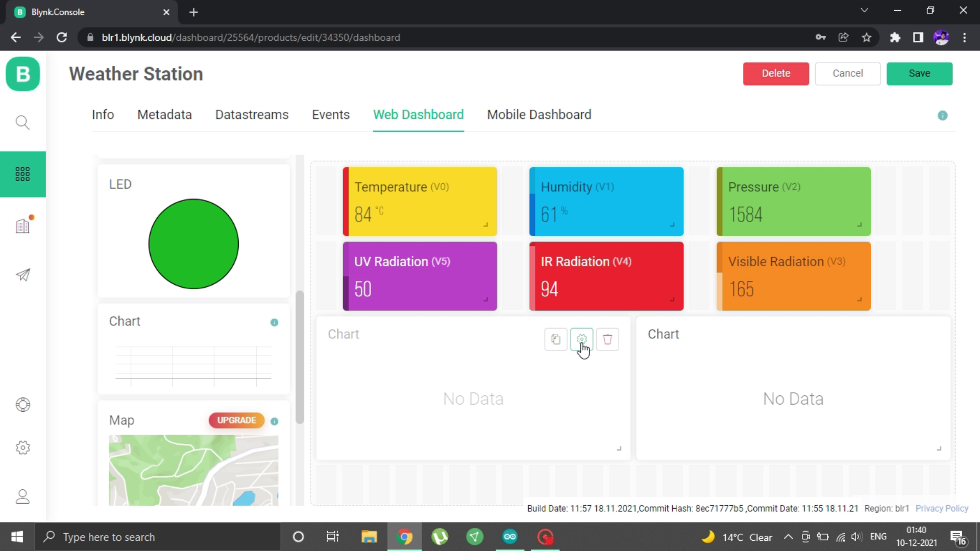Open the user profile icon in the sidebar
980x551 pixels.
click(x=22, y=496)
